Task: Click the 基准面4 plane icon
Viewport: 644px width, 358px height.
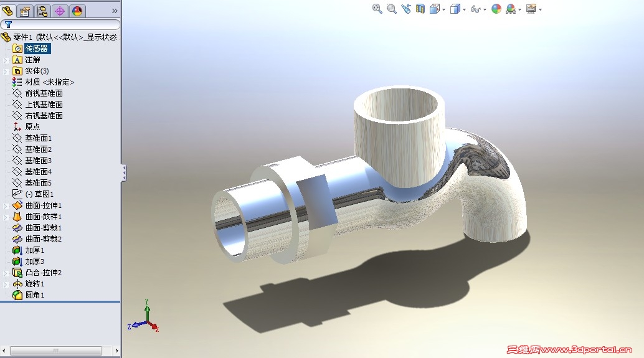Action: (17, 172)
